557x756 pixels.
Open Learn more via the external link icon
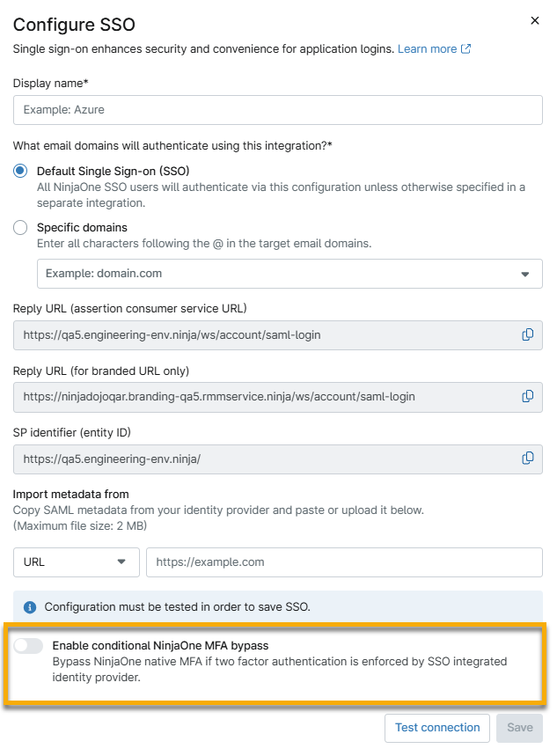(x=458, y=49)
